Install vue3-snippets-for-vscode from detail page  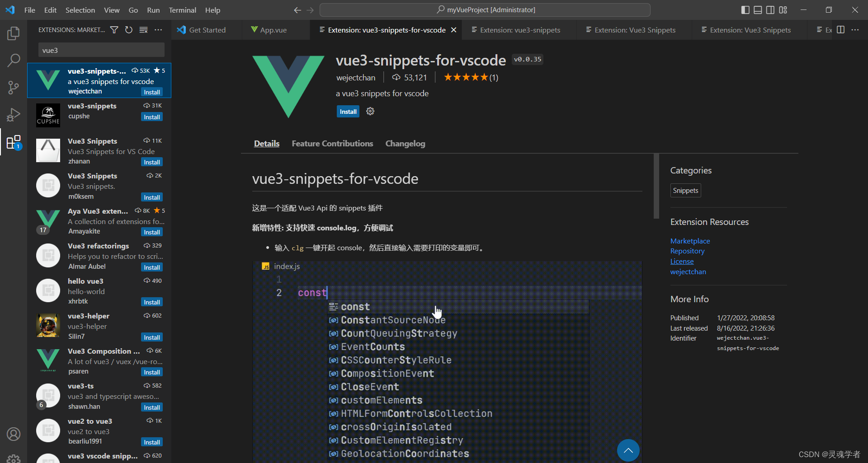(348, 112)
